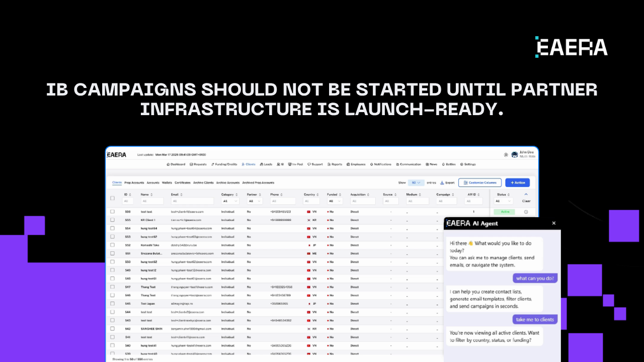The image size is (644, 362).
Task: Open the Reports nav item
Action: click(335, 164)
